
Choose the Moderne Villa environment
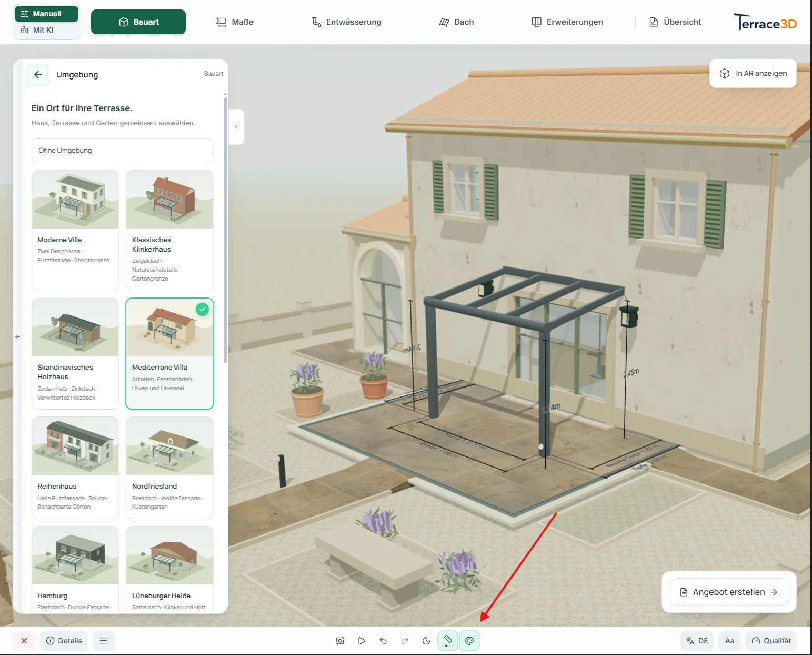pyautogui.click(x=75, y=230)
